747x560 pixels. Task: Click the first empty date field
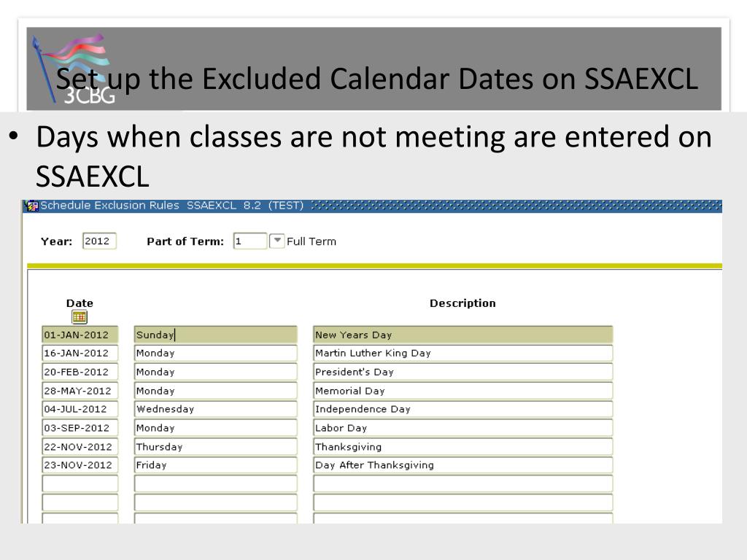coord(80,484)
